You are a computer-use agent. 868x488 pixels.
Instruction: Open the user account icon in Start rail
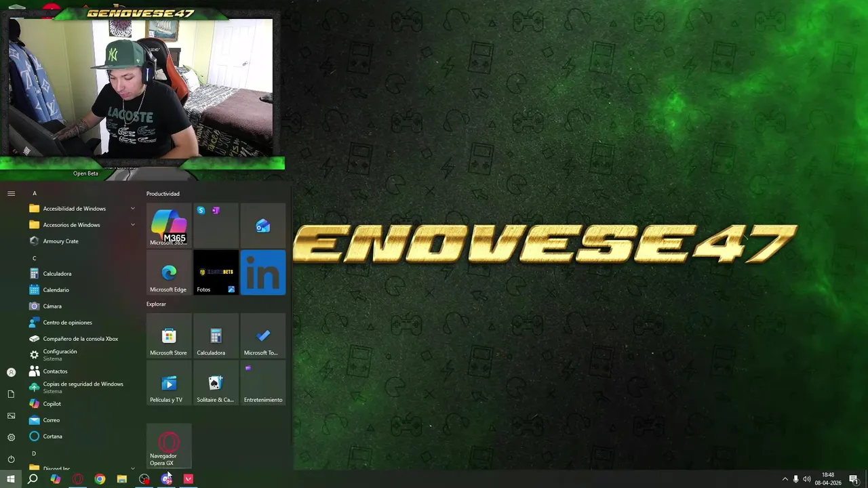point(11,372)
